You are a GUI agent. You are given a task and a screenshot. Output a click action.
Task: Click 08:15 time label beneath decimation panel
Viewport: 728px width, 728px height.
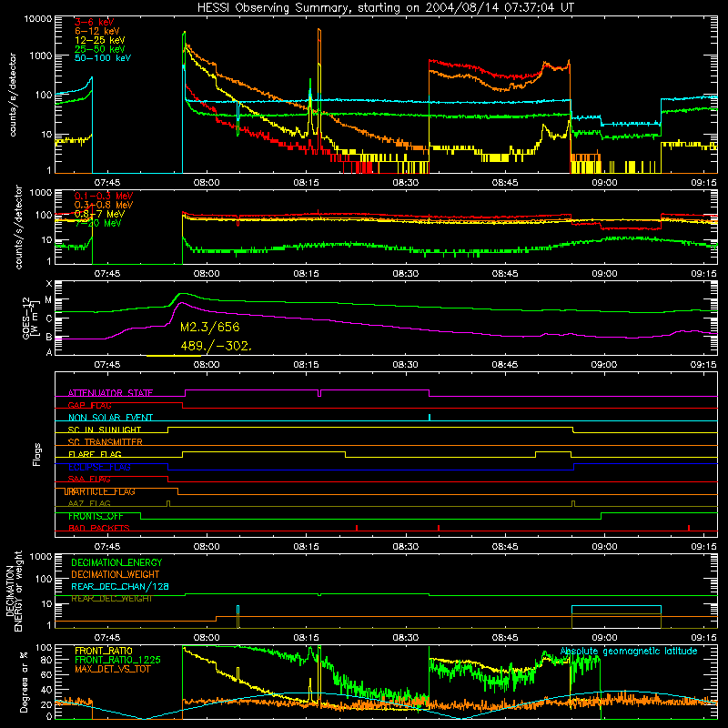[x=306, y=638]
